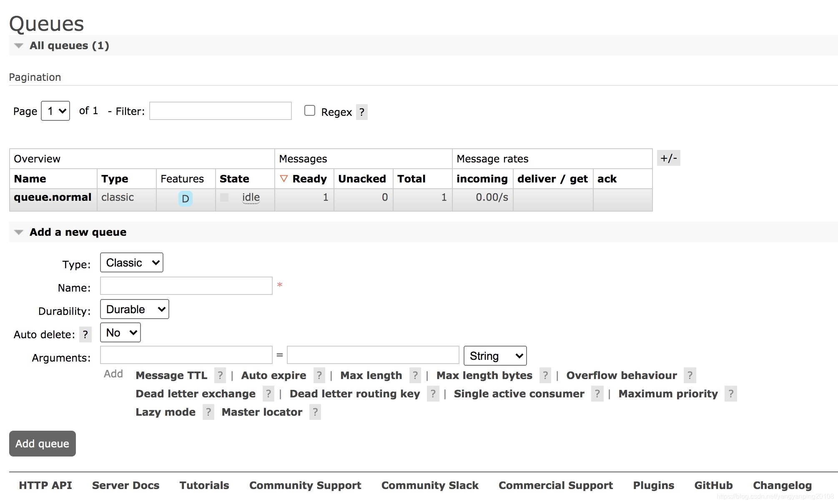Open the HTTP API footer link
This screenshot has width=838, height=504.
(45, 485)
